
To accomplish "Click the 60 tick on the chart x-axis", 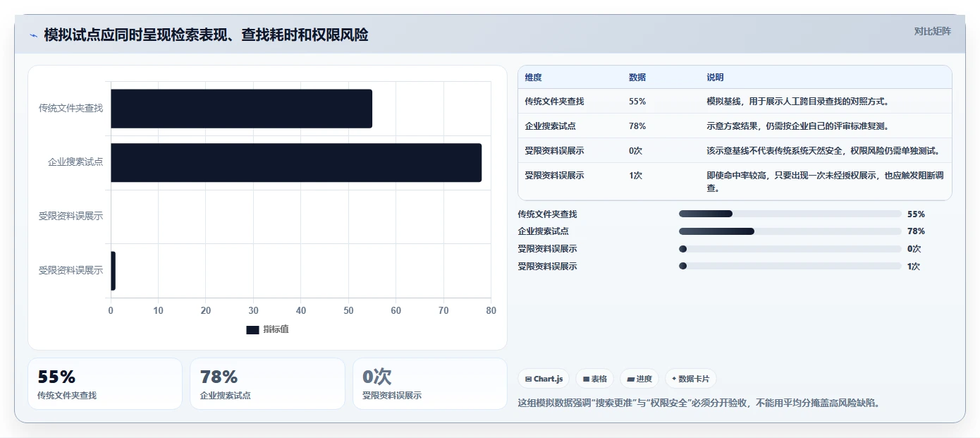I will point(396,310).
